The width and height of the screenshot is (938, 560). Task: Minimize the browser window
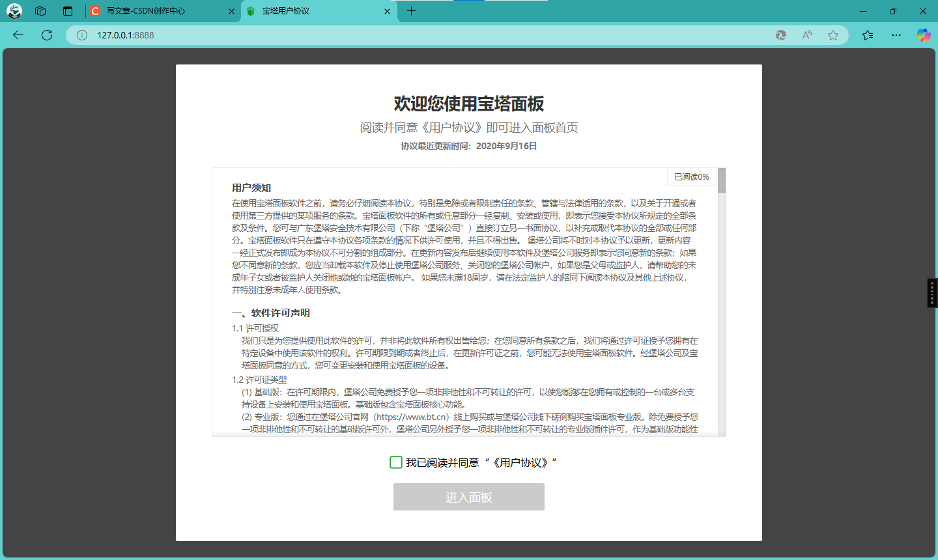click(x=863, y=11)
